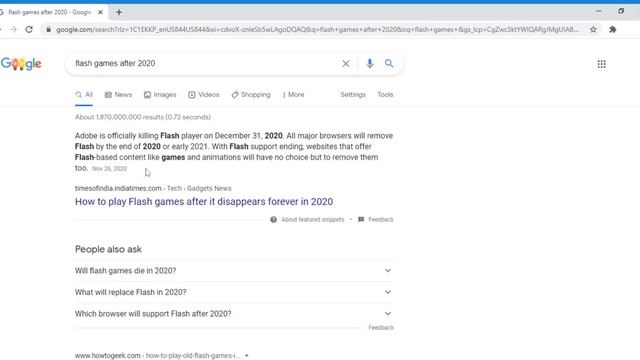Image resolution: width=640 pixels, height=360 pixels.
Task: Open the howtogeek result dropdown arrow
Action: [247, 356]
